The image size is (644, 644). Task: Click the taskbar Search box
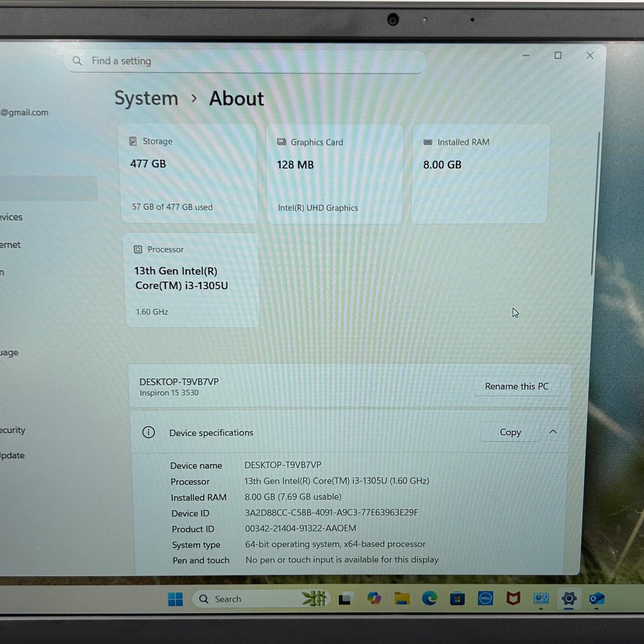click(x=250, y=599)
